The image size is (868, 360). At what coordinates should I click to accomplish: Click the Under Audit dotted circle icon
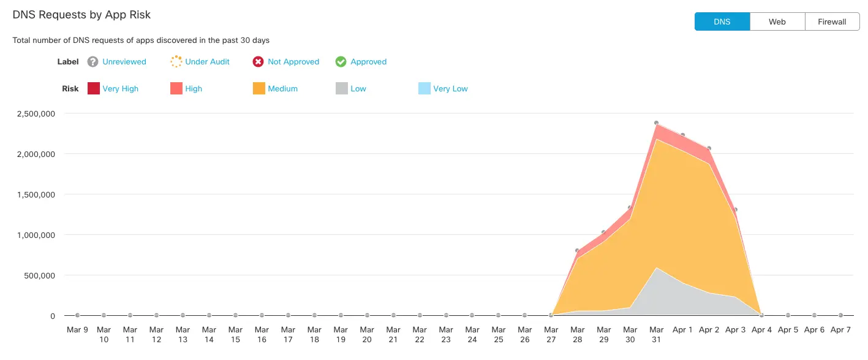click(x=176, y=61)
